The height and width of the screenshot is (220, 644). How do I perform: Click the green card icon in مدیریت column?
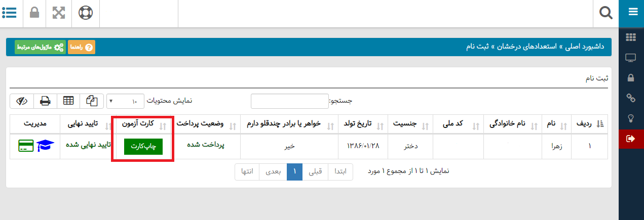[x=26, y=146]
